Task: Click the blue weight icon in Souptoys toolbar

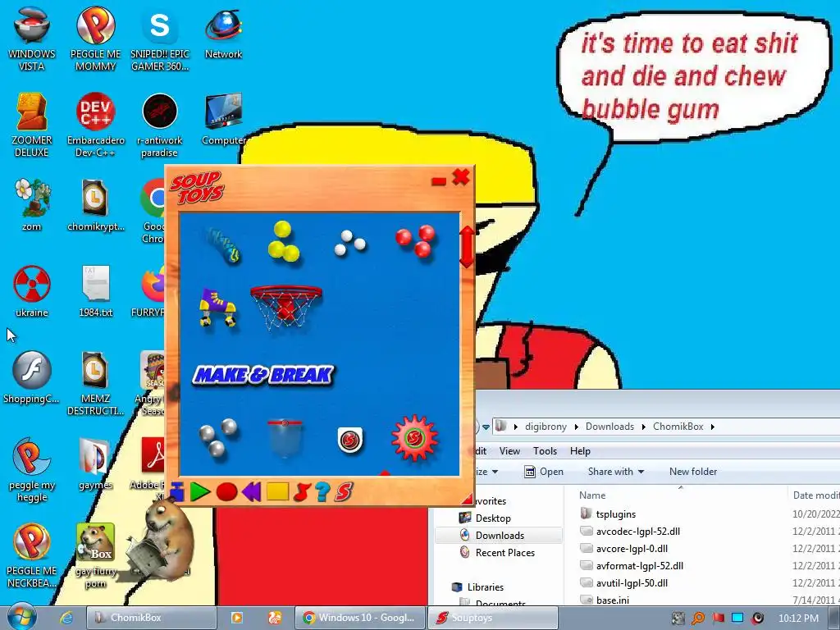Action: click(177, 492)
